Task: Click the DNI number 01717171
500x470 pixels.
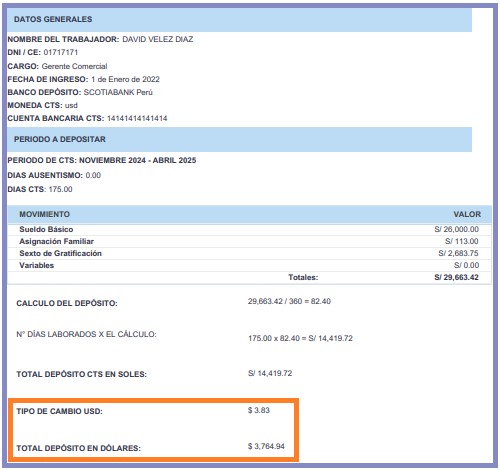Action: (61, 52)
